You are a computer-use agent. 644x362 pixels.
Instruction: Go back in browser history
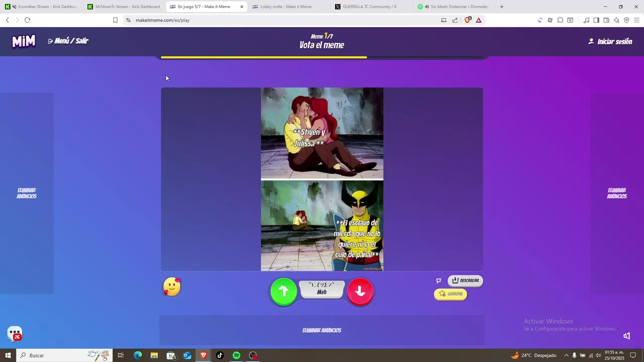point(7,20)
